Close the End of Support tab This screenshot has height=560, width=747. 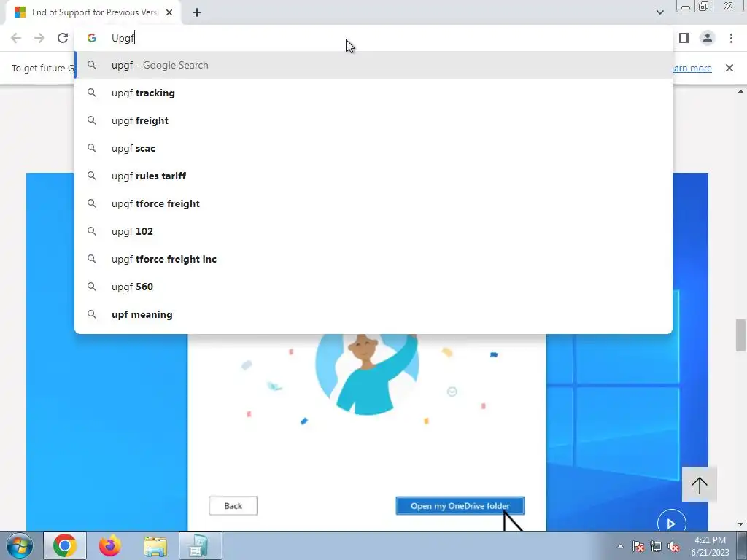pyautogui.click(x=169, y=13)
